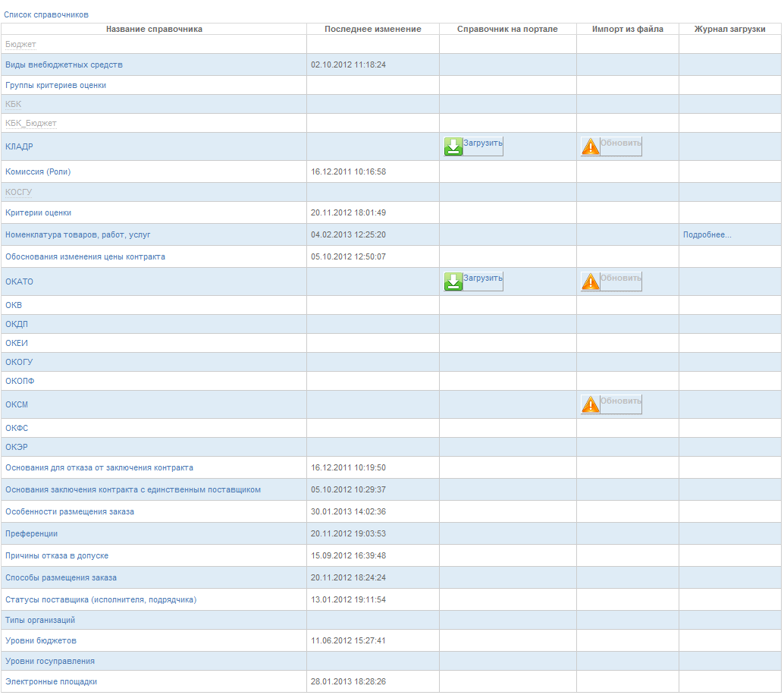Open Основания для отказа от заключения контракта
Image resolution: width=784 pixels, height=695 pixels.
pyautogui.click(x=99, y=468)
